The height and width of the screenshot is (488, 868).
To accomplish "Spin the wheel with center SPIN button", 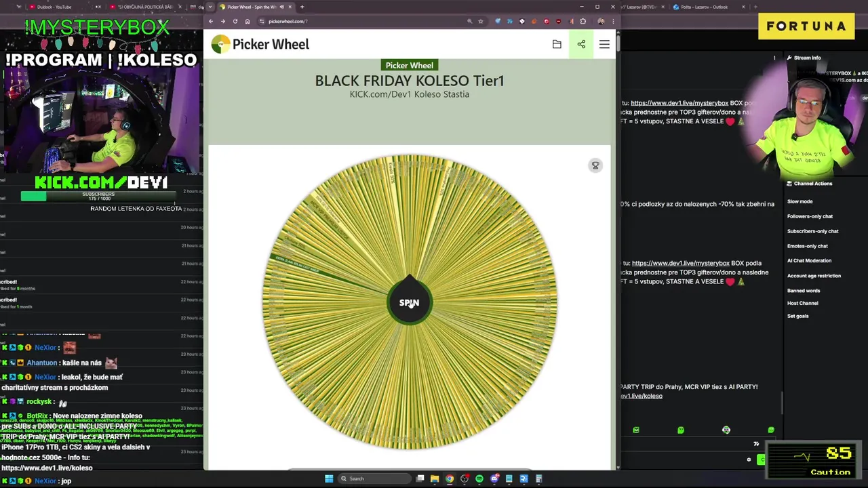I will pyautogui.click(x=409, y=303).
